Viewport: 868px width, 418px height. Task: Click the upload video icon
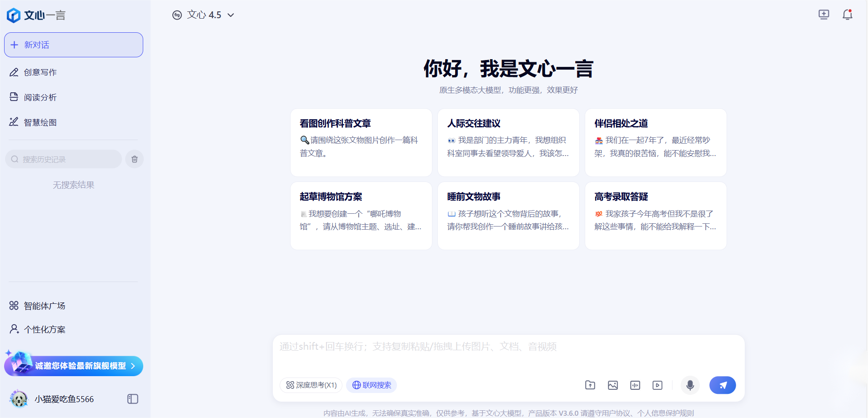click(x=657, y=385)
